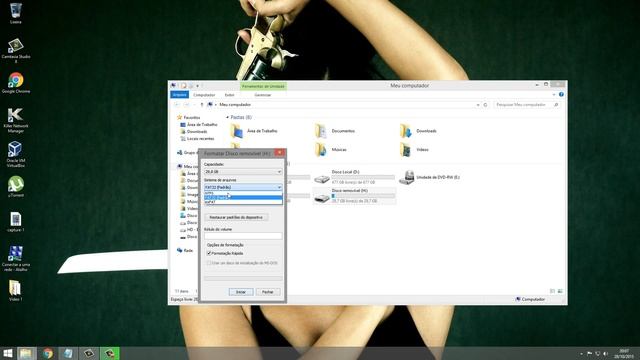This screenshot has height=360, width=640.
Task: Open the Área de Trabalho folder icon
Action: tap(237, 131)
